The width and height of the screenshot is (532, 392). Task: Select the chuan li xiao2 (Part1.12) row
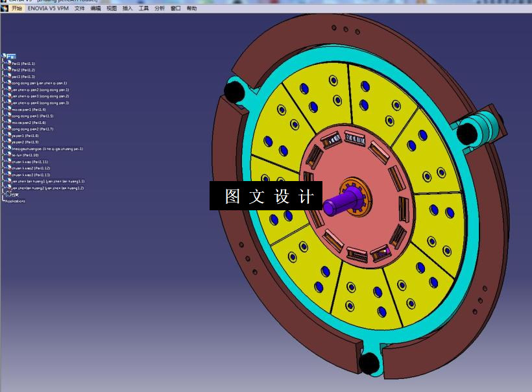coord(31,168)
